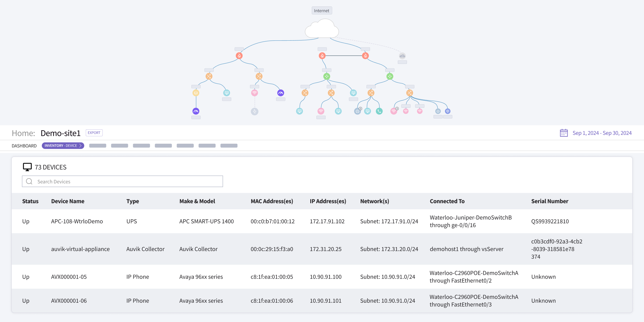Select the green phone node
Image resolution: width=644 pixels, height=322 pixels.
pyautogui.click(x=379, y=111)
